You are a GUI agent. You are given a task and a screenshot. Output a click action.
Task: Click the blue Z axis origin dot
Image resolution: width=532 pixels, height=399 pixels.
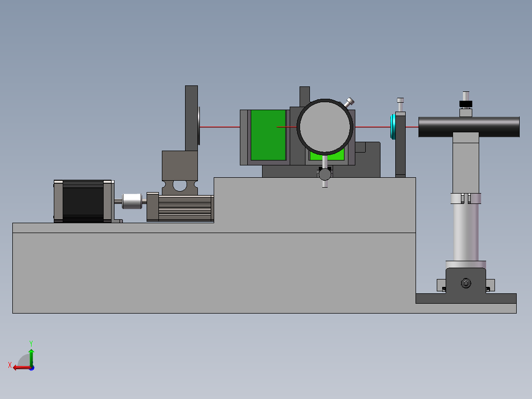tap(32, 368)
